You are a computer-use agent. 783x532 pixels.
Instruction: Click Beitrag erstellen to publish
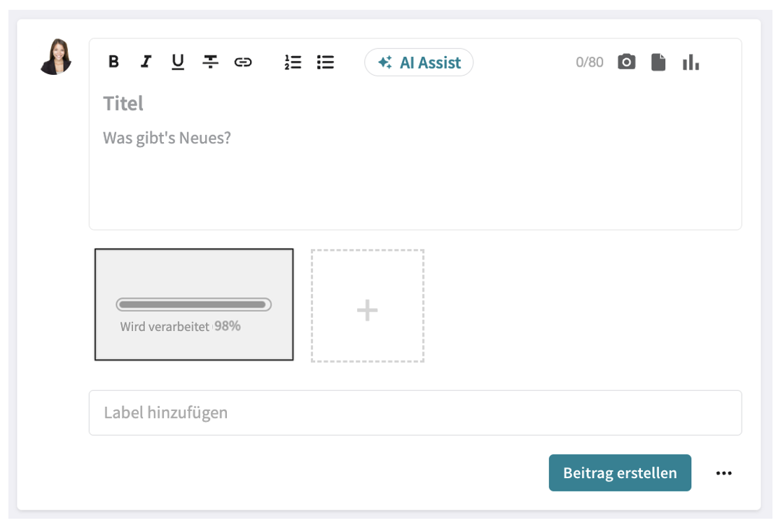coord(620,472)
